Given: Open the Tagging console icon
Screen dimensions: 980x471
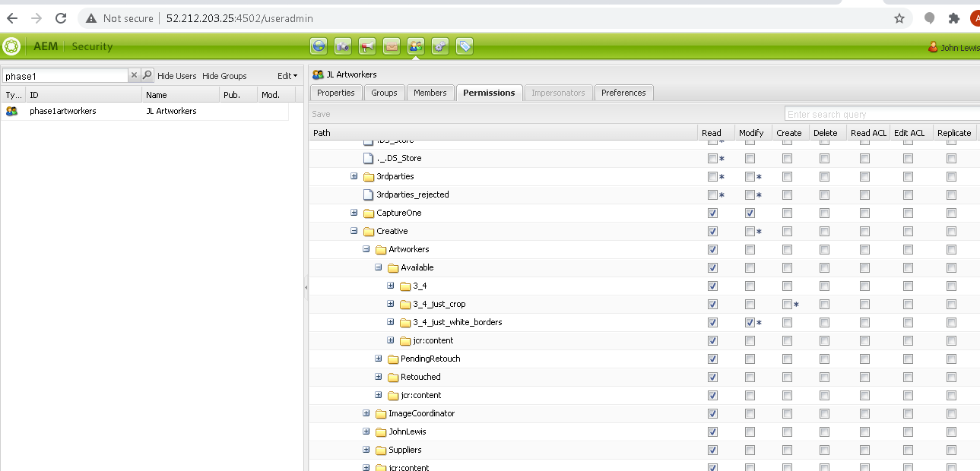Looking at the screenshot, I should [464, 46].
